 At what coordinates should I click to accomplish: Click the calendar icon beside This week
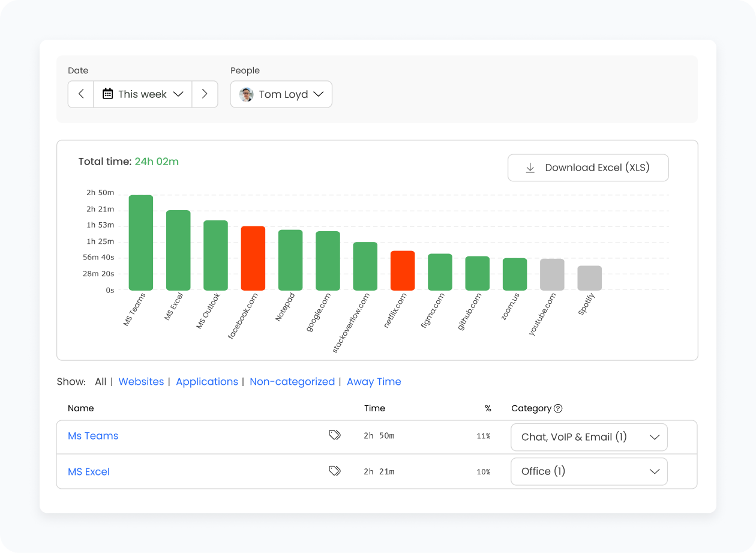point(108,94)
